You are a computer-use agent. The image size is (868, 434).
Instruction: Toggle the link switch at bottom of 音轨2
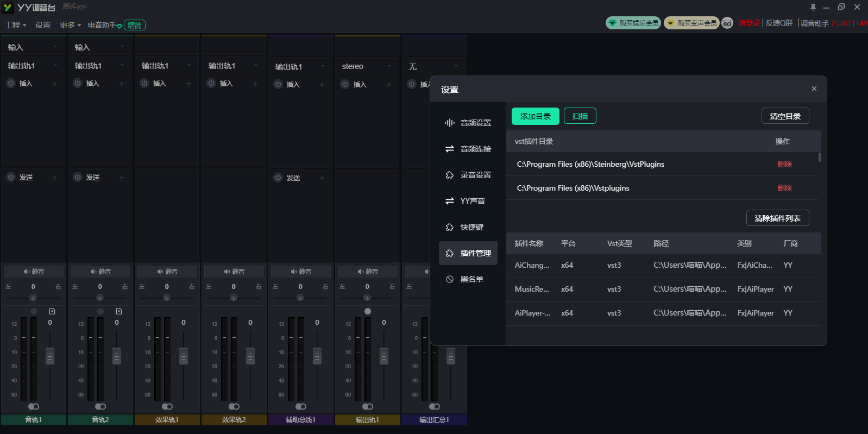tap(100, 406)
